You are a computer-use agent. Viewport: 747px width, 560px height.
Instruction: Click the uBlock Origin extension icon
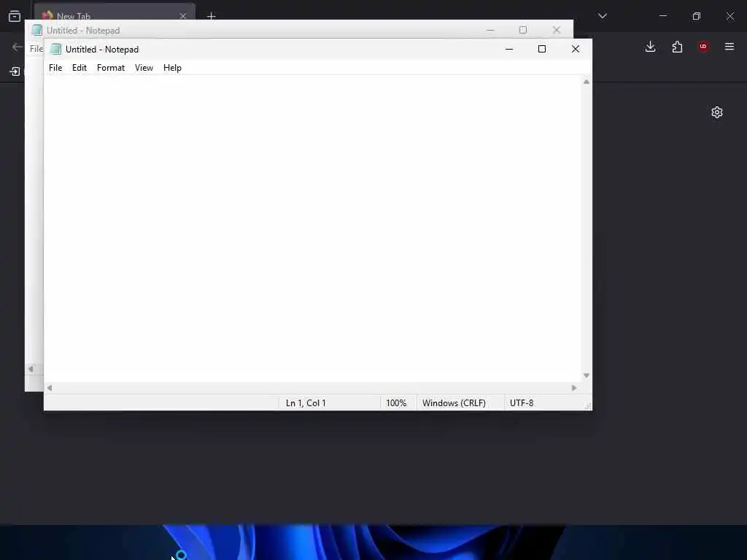[703, 47]
